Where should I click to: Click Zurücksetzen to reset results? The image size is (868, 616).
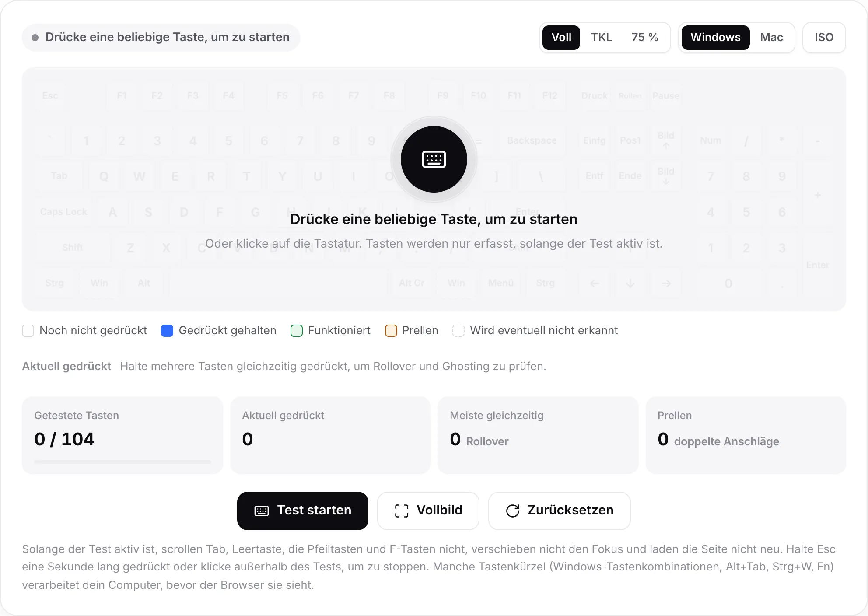(559, 511)
